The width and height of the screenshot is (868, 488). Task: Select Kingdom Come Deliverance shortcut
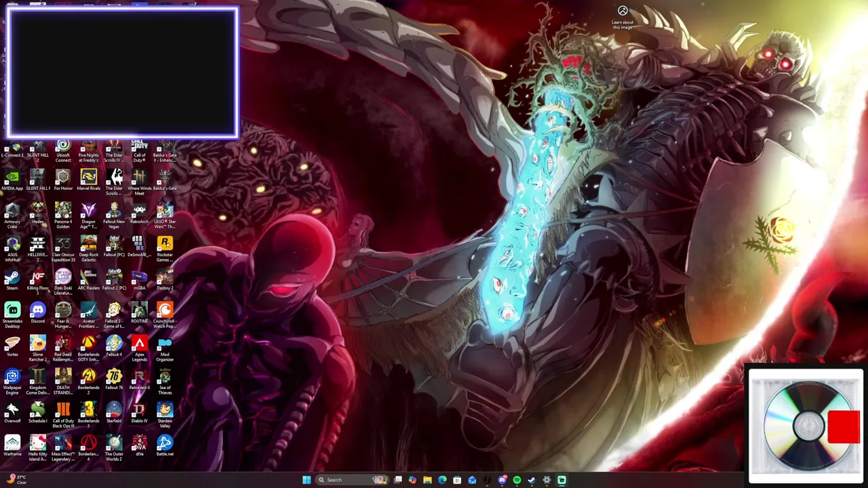37,382
